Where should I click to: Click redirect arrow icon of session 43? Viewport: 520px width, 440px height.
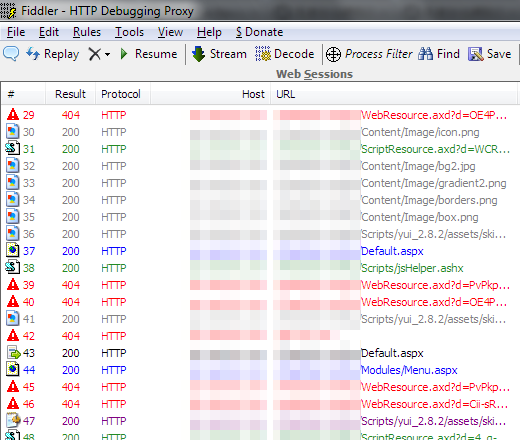coord(14,353)
